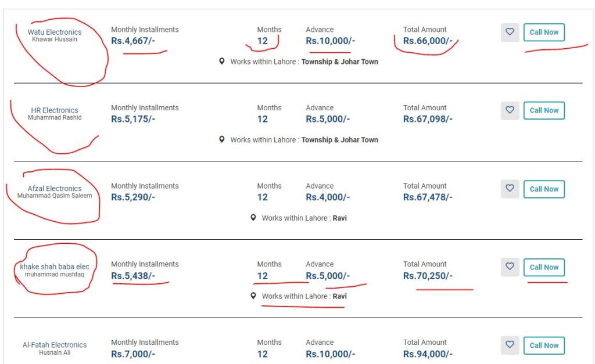Click location pin for Afzal Electronics
Screen dimensions: 595x364
253,218
